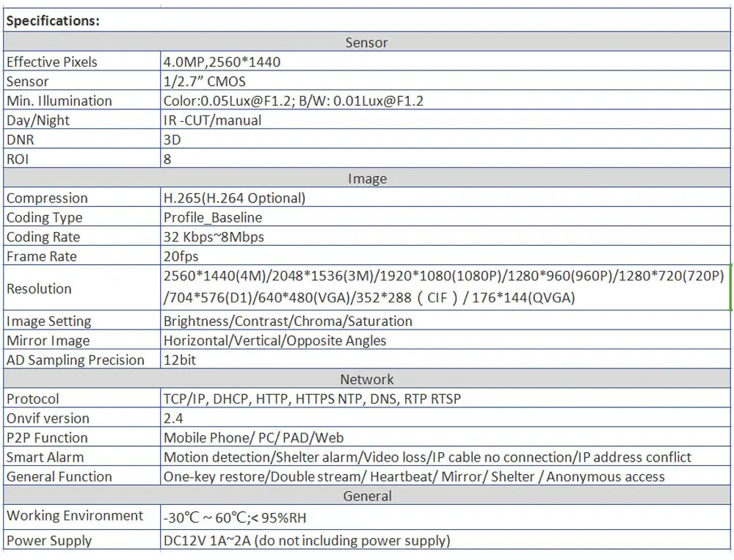This screenshot has height=560, width=734.
Task: Select the IR-CUT/manual value cell
Action: pyautogui.click(x=446, y=120)
